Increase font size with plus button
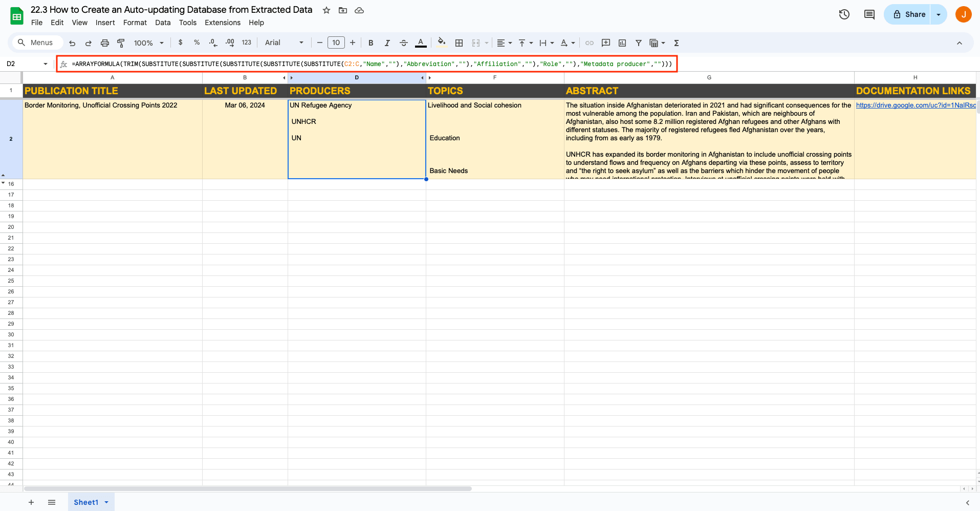Screen dimensions: 980x511 (353, 42)
